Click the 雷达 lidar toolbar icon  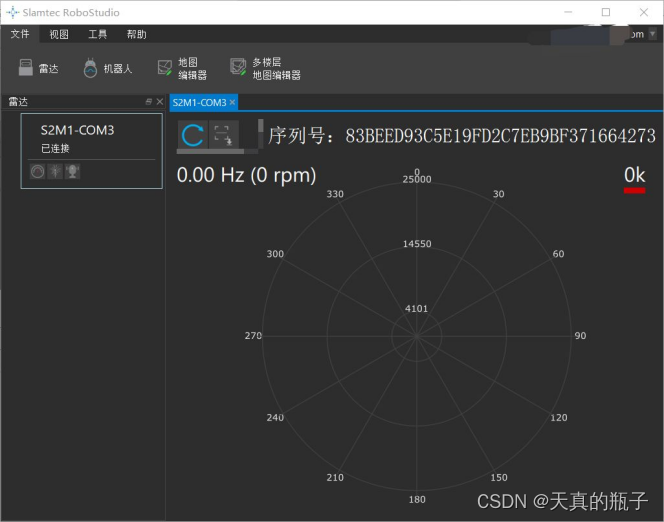pos(38,68)
